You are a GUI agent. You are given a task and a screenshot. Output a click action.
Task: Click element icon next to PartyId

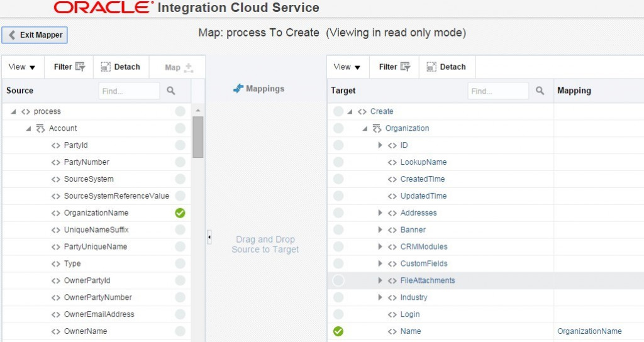(56, 145)
